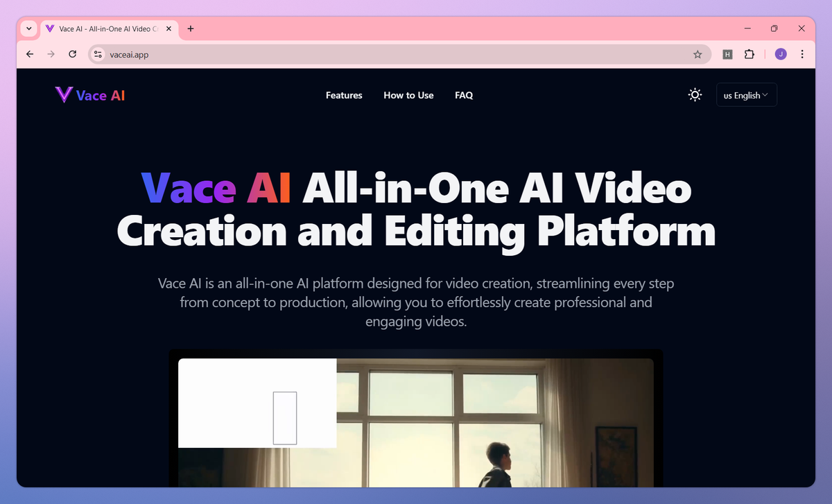Bookmark this page using the star icon
This screenshot has height=504, width=832.
697,54
